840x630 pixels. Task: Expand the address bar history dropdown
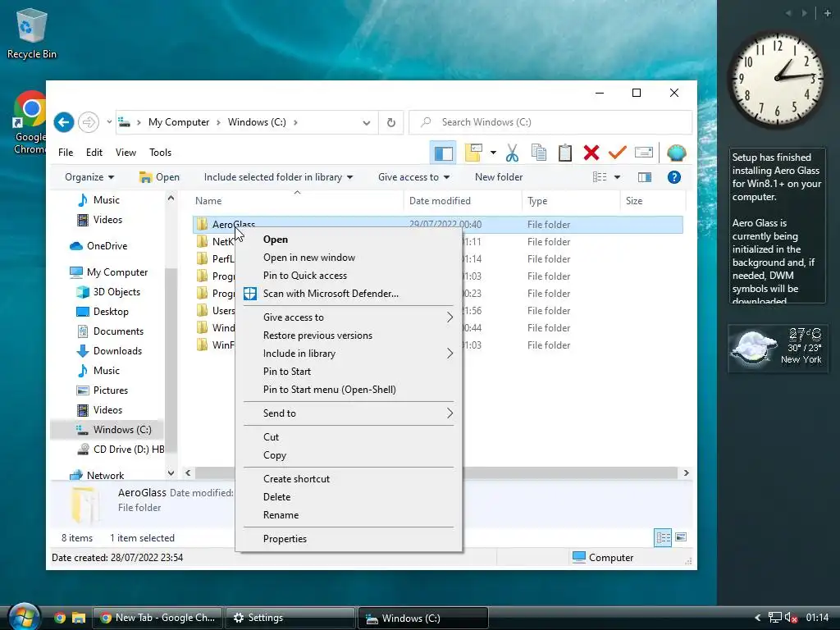(x=367, y=123)
